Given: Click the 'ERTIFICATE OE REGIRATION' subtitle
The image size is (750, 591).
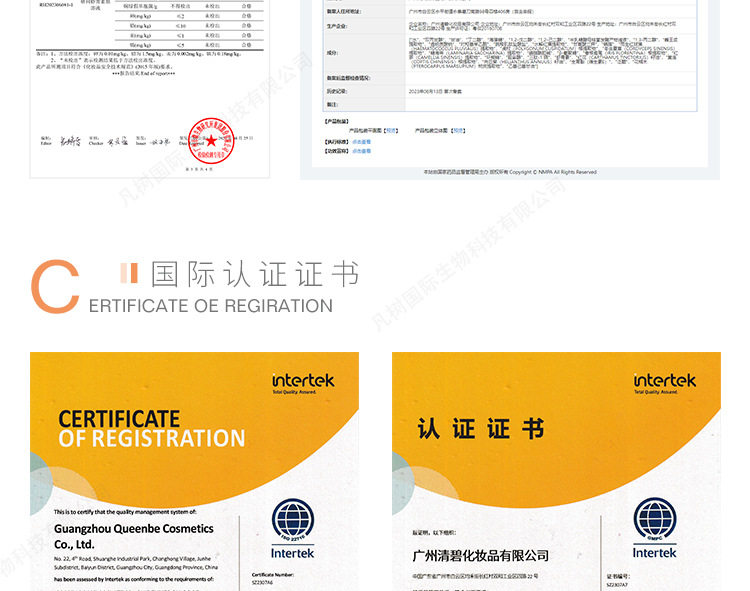Looking at the screenshot, I should (210, 306).
